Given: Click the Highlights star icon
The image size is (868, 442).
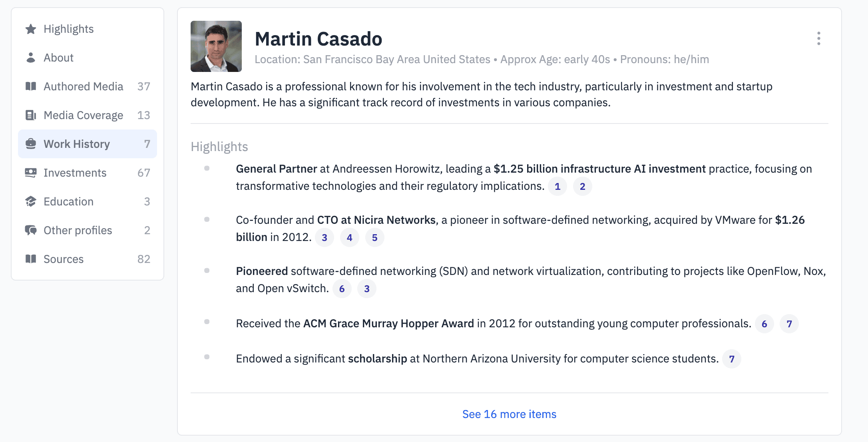Looking at the screenshot, I should pos(31,29).
